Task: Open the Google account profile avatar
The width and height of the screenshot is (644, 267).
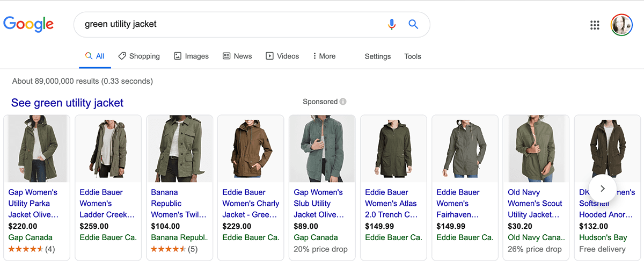Action: pos(621,25)
